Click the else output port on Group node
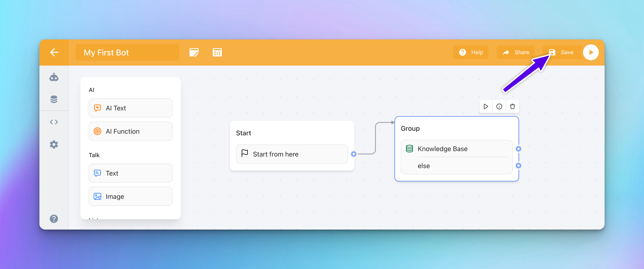644x269 pixels. coord(518,165)
